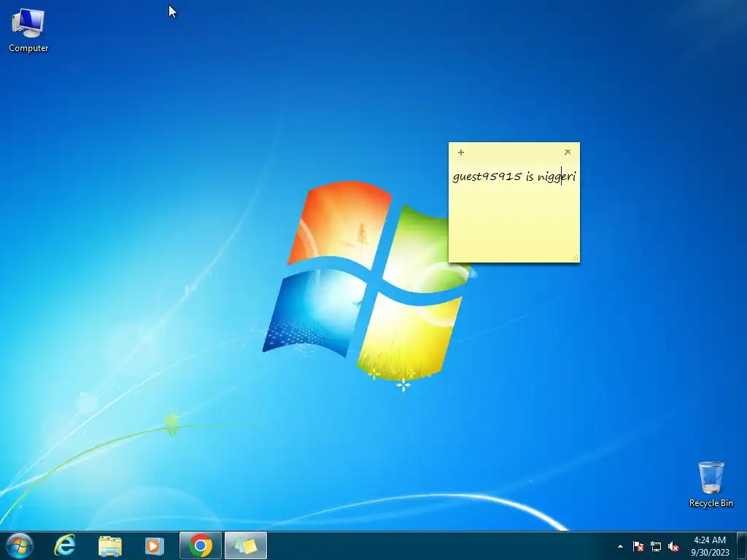This screenshot has width=747, height=560.
Task: Click the Sticky Notes taskbar button
Action: [x=246, y=545]
